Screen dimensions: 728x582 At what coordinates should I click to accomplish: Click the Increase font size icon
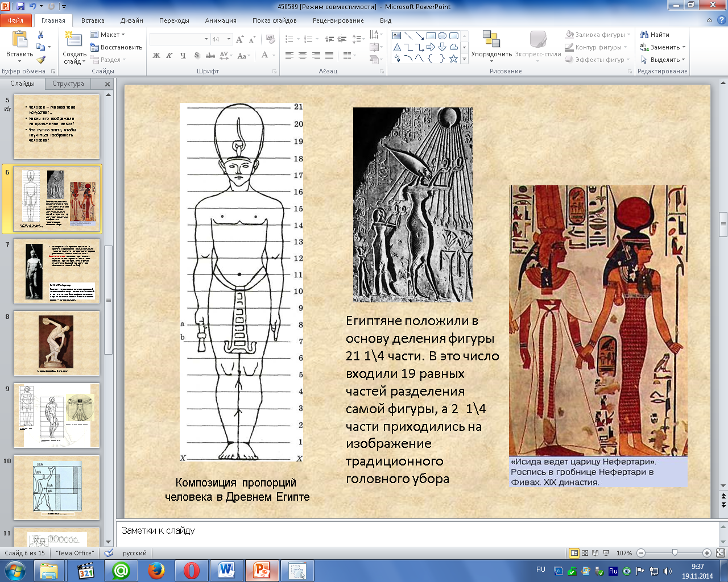pyautogui.click(x=240, y=39)
